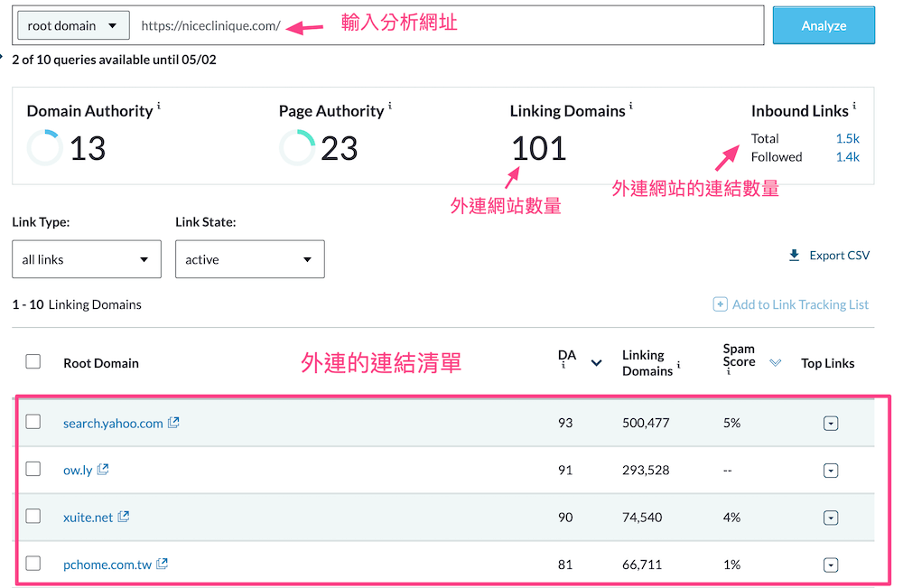This screenshot has height=588, width=903.
Task: Expand Top Links for ow.ly
Action: [831, 471]
